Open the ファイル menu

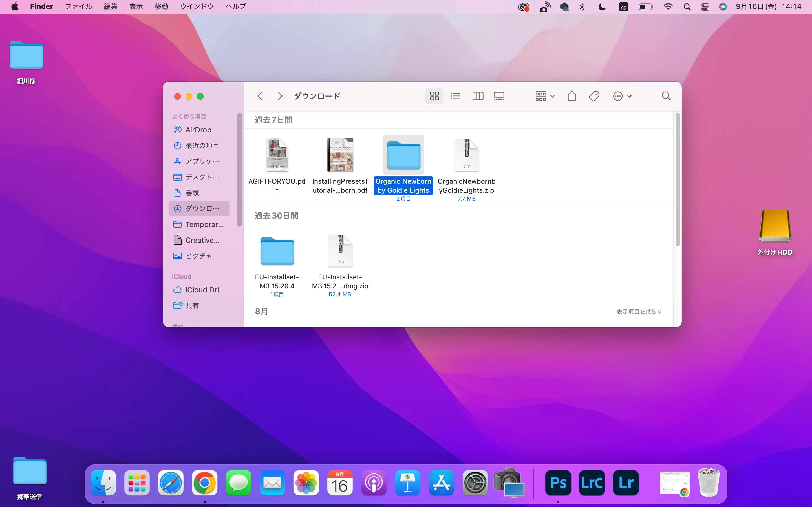click(x=78, y=7)
